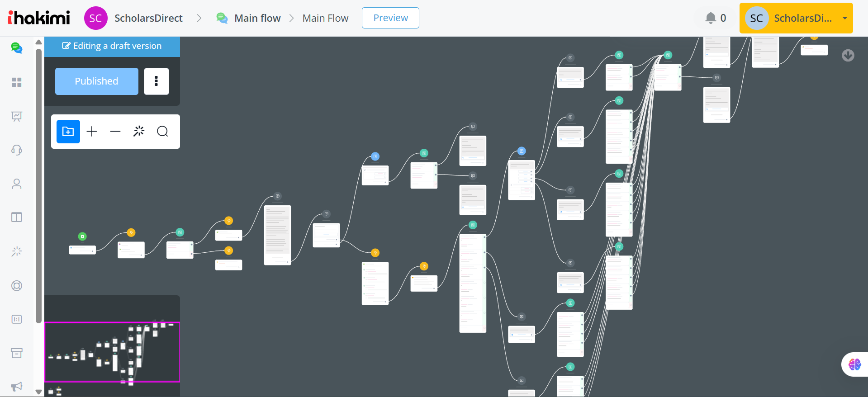Open the contacts person icon in sidebar
The height and width of the screenshot is (397, 868).
[17, 184]
